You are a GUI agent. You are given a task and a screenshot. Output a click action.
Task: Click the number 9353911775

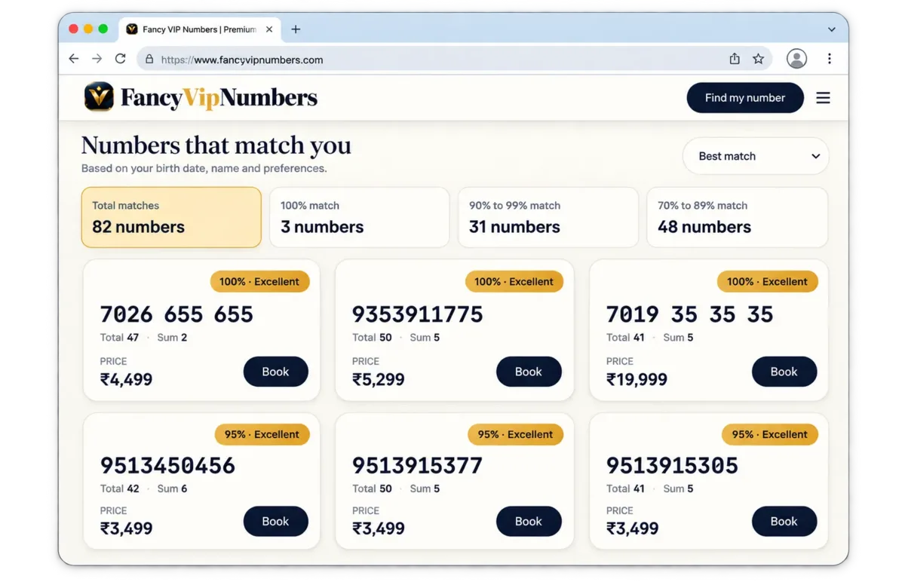(x=418, y=314)
